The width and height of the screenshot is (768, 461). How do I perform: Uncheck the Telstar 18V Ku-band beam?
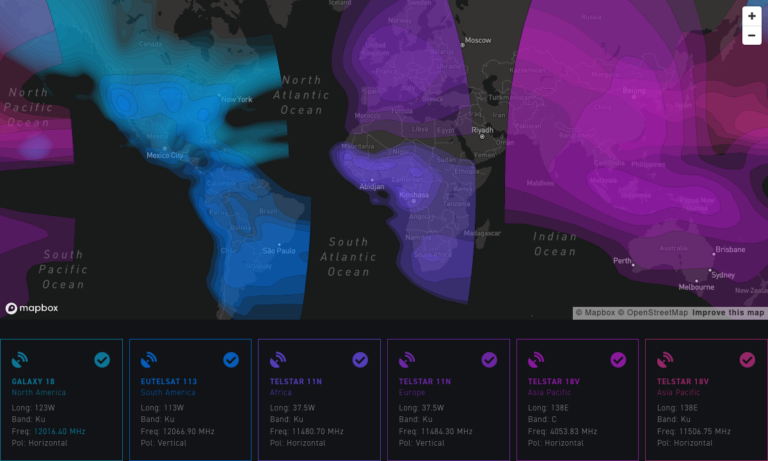coord(747,360)
